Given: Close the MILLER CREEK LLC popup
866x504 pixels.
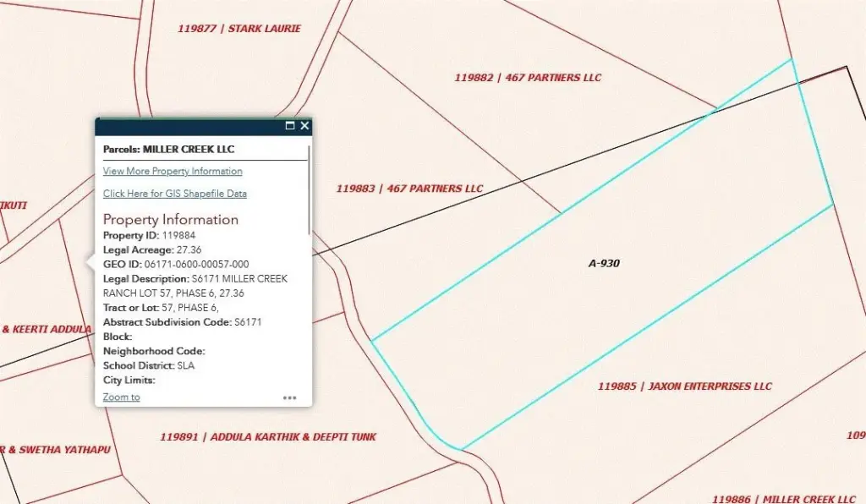Looking at the screenshot, I should coord(304,126).
